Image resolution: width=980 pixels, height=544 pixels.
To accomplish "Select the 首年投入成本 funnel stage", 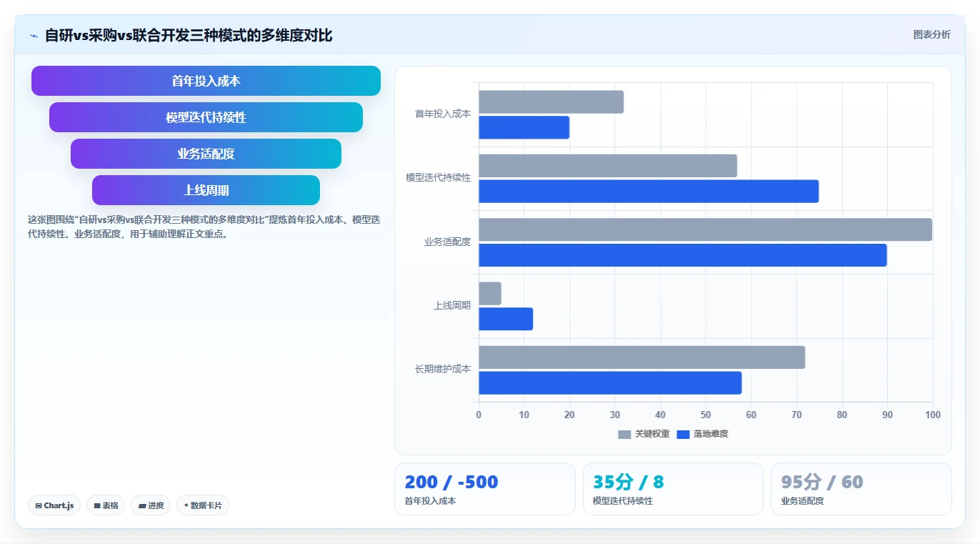I will click(x=206, y=81).
